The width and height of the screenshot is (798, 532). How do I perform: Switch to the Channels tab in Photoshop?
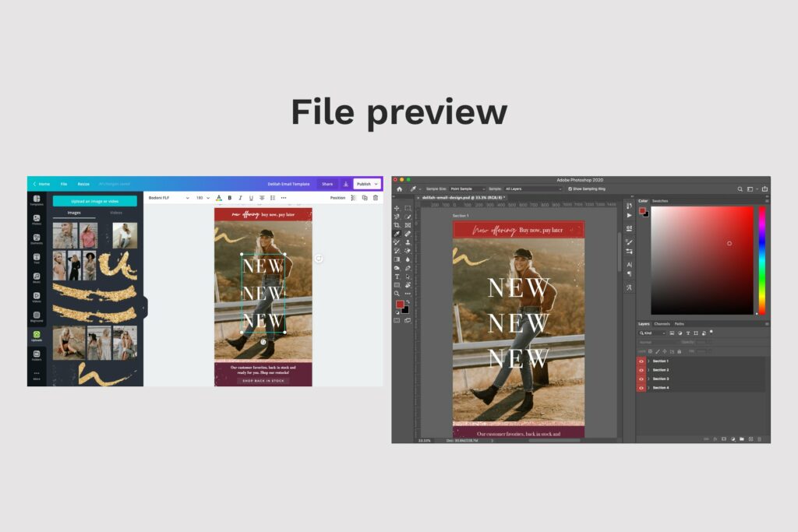(x=662, y=324)
